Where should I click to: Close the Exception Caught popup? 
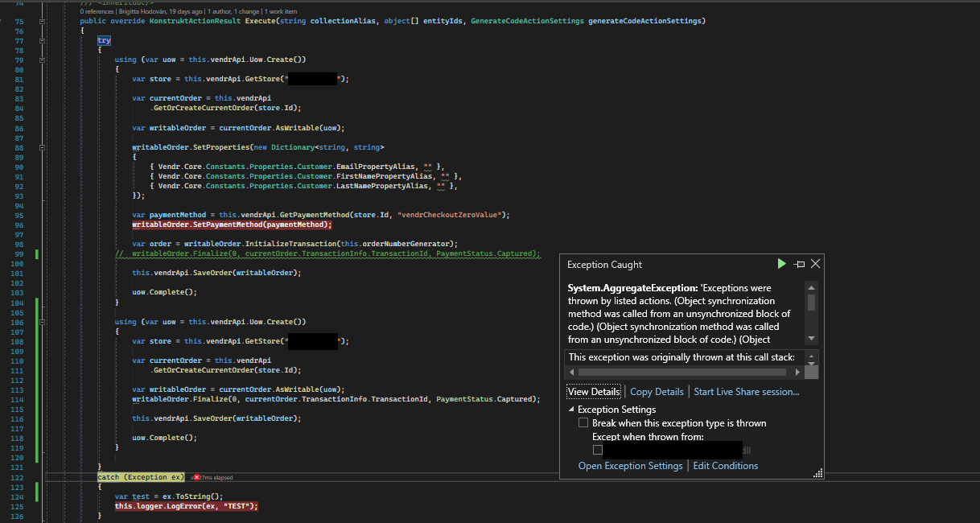pyautogui.click(x=816, y=264)
